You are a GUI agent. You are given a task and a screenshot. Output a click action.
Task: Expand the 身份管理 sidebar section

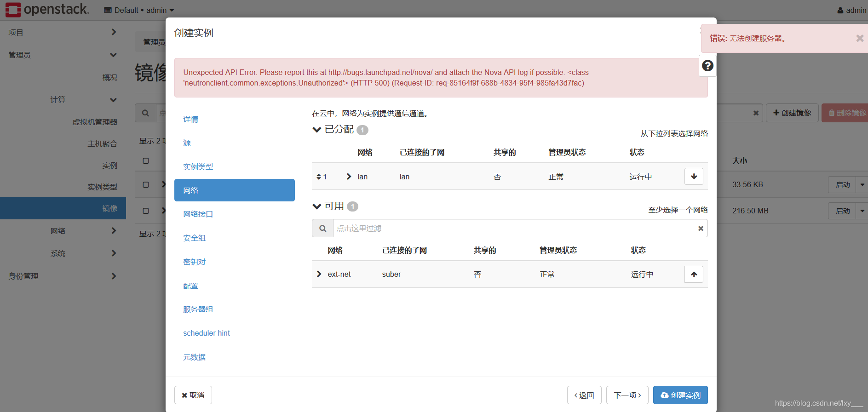tap(63, 276)
